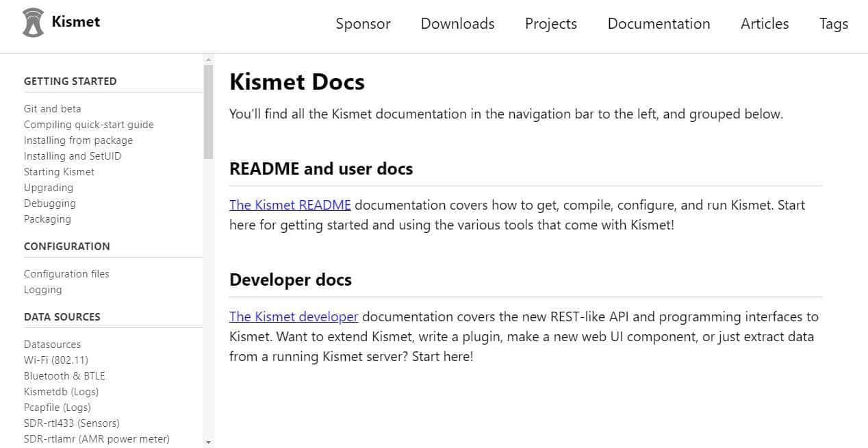The image size is (868, 448).
Task: View the Installing and SetUID page
Action: (73, 155)
